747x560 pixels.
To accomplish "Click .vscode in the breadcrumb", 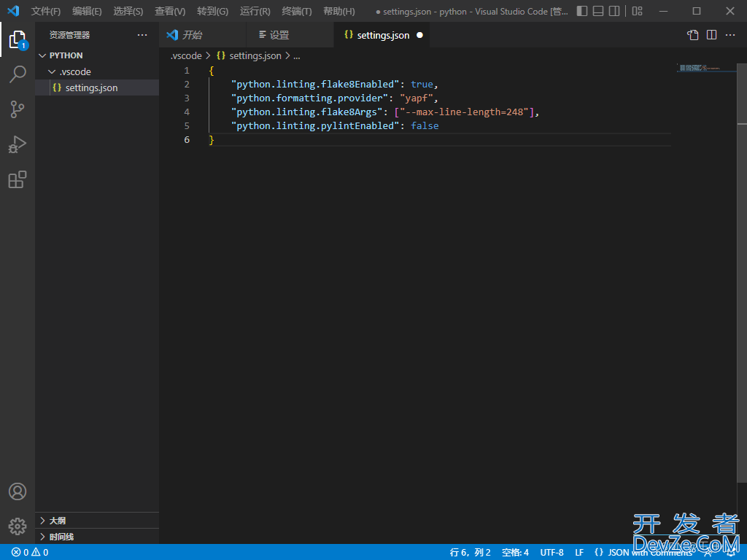I will [186, 55].
